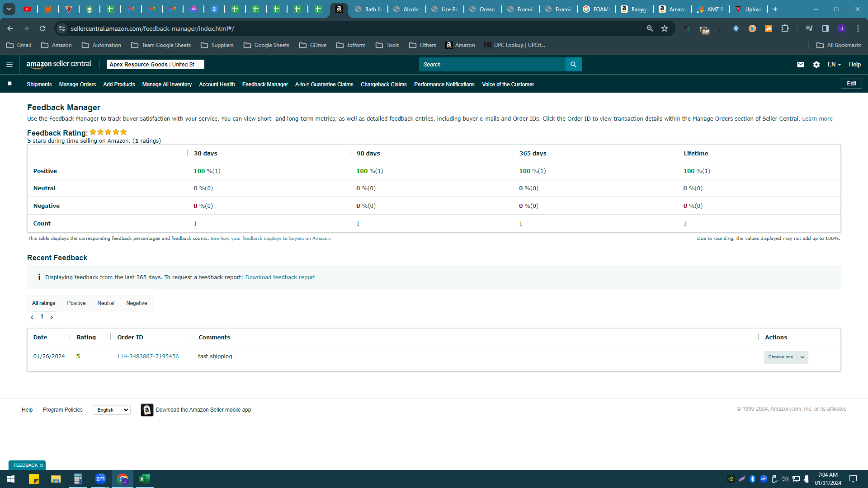This screenshot has height=488, width=868.
Task: Open Sticky Notes from the taskbar
Action: pos(34,479)
